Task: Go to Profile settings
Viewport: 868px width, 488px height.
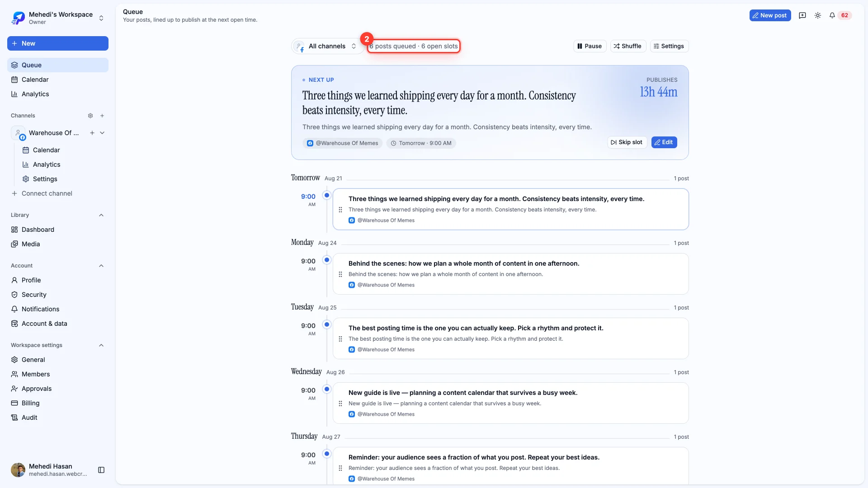Action: (58, 280)
